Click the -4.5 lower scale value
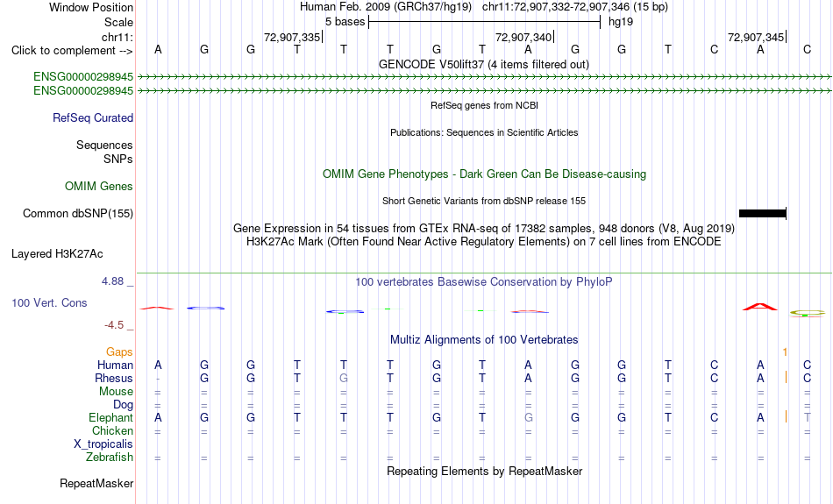Image resolution: width=833 pixels, height=504 pixels. [114, 325]
